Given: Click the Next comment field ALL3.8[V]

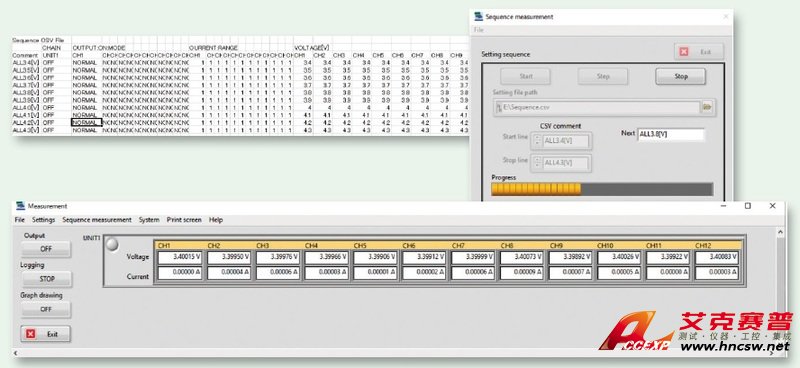Looking at the screenshot, I should [671, 134].
